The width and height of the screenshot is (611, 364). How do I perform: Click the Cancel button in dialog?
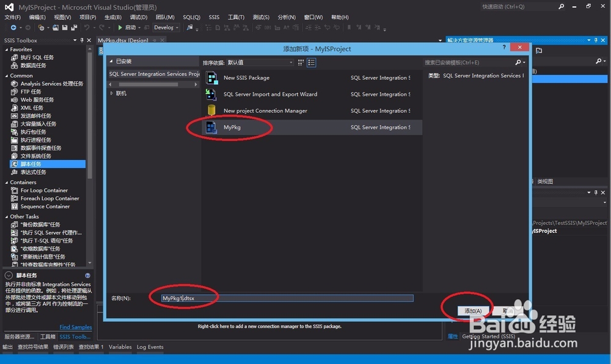pos(507,311)
